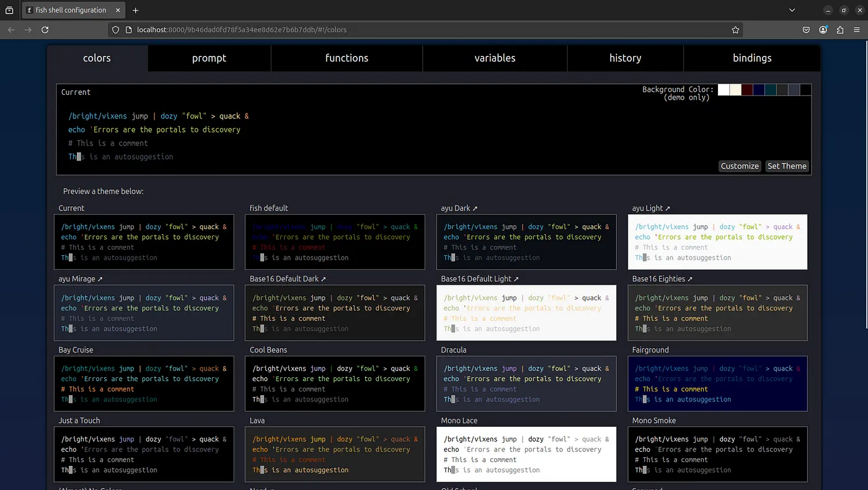The width and height of the screenshot is (868, 490).
Task: Preview the Mono Smoke theme
Action: [x=718, y=454]
